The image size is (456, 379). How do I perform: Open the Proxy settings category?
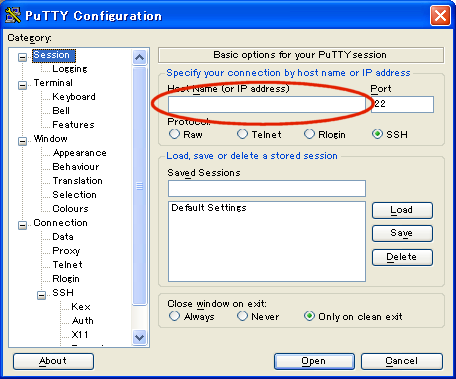pos(66,251)
